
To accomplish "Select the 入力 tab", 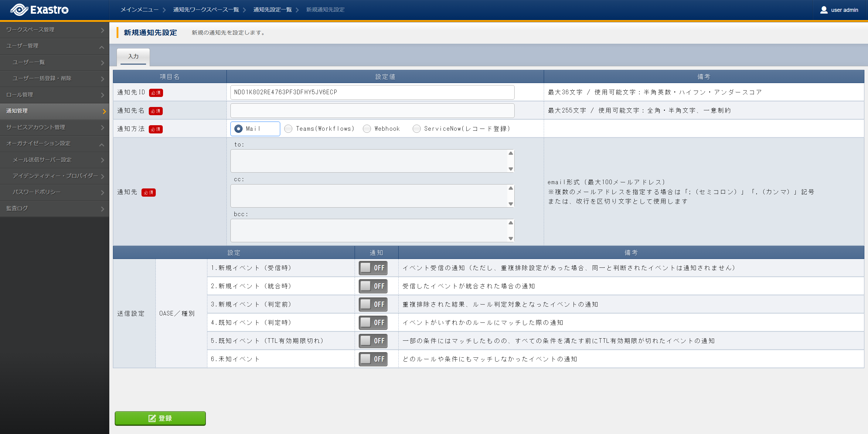I will pyautogui.click(x=133, y=57).
